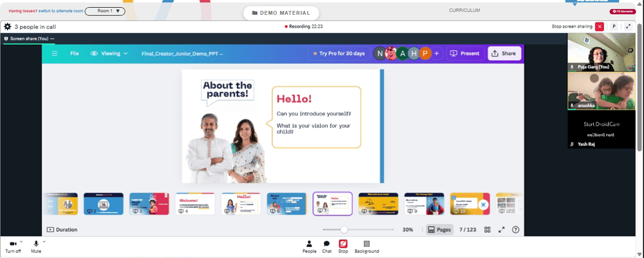Enter Canva fullscreen mode
644x258 pixels.
tap(502, 230)
